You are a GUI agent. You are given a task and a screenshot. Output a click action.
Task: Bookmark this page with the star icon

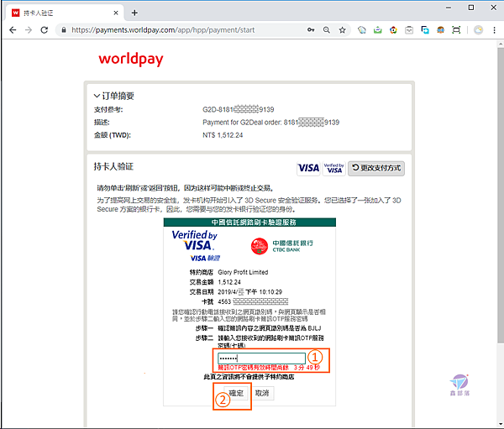[343, 30]
